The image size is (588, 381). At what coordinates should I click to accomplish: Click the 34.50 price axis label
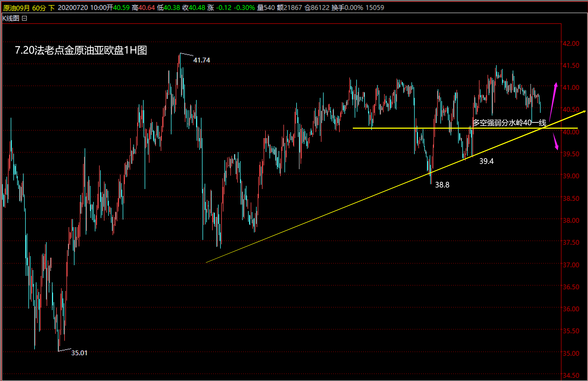pyautogui.click(x=571, y=375)
